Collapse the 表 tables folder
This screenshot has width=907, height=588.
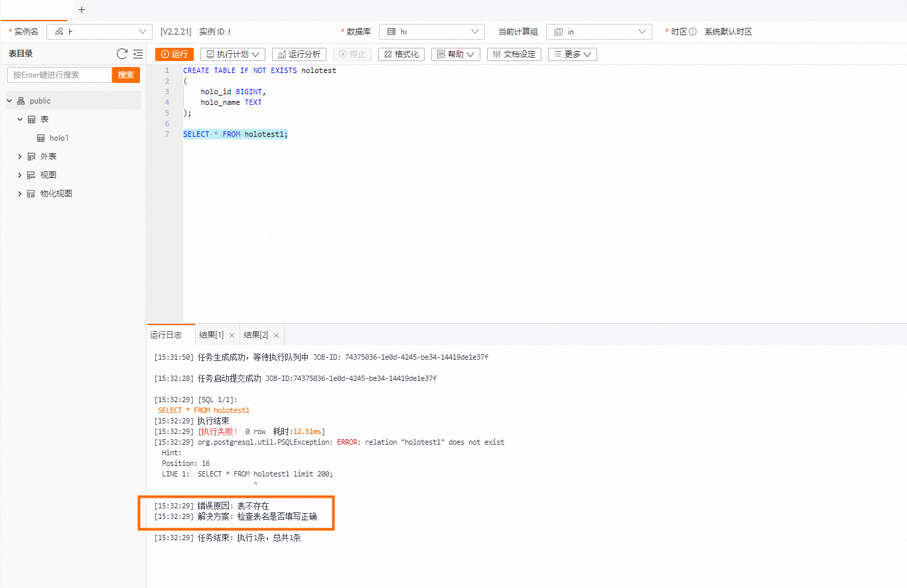coord(20,119)
